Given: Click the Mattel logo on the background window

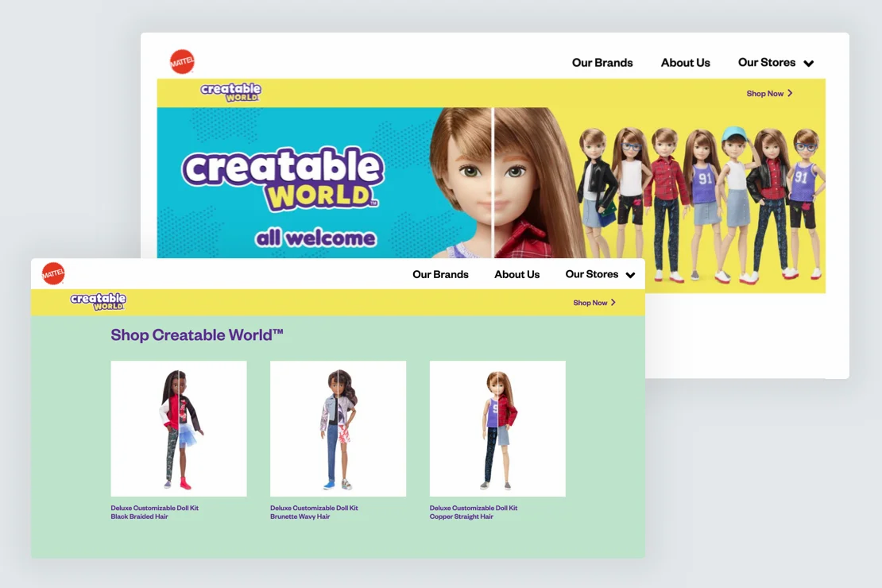Looking at the screenshot, I should [182, 61].
